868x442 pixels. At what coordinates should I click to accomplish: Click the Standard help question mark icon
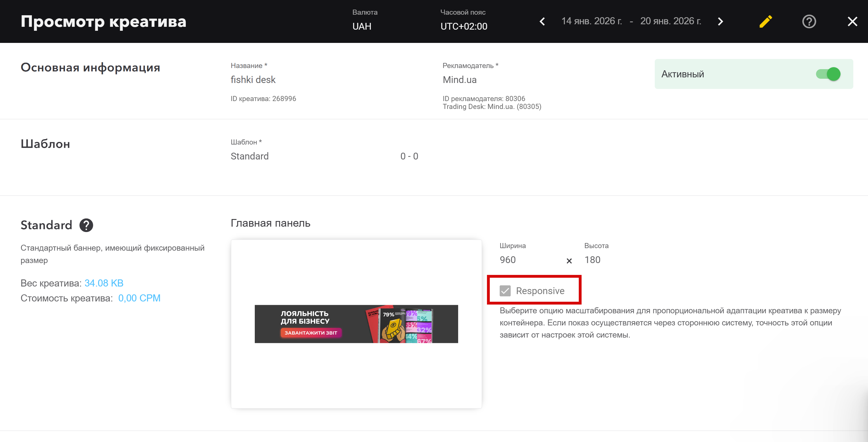pos(86,225)
